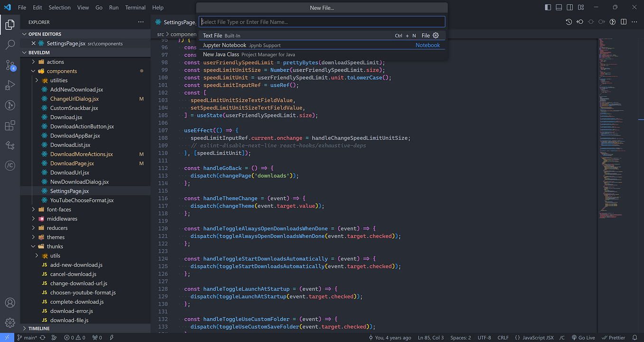The height and width of the screenshot is (342, 644).
Task: Click the Prettier formatter indicator in the status bar
Action: [614, 337]
